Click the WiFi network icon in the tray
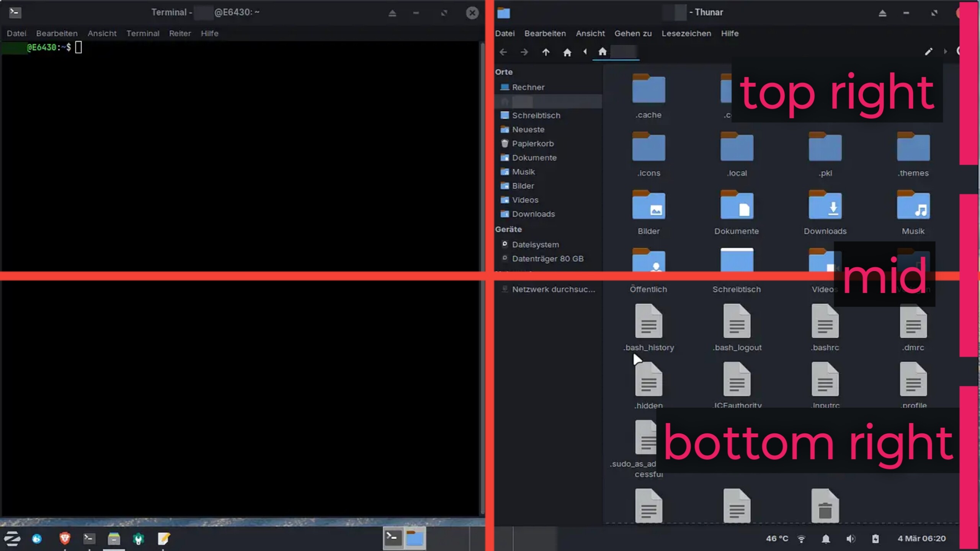Image resolution: width=980 pixels, height=551 pixels. pyautogui.click(x=801, y=539)
